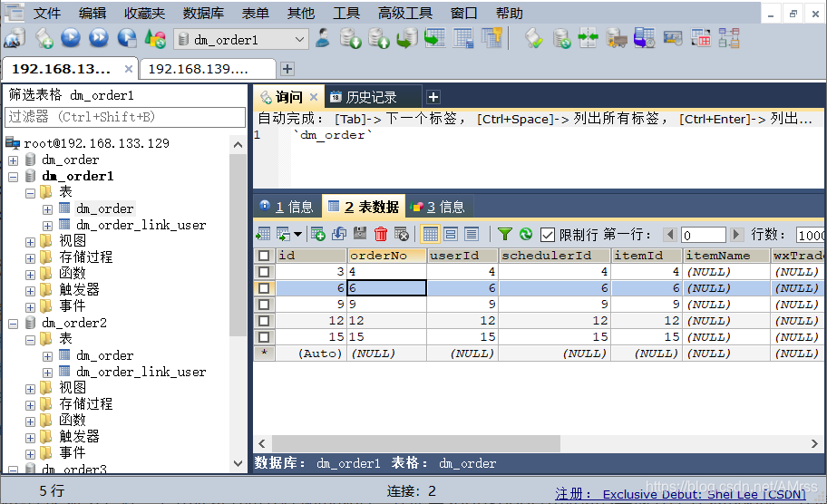Check the row checkbox for id 6
This screenshot has height=504, width=827.
click(264, 288)
